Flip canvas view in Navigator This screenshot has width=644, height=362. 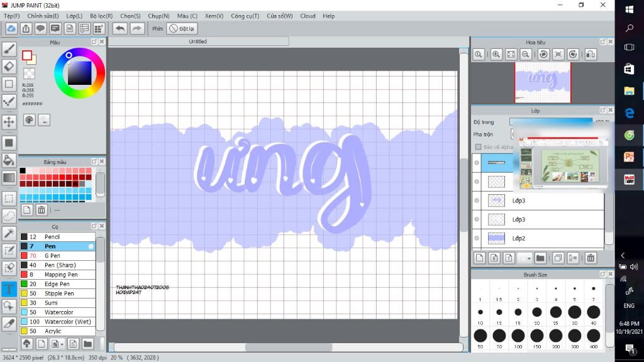591,54
